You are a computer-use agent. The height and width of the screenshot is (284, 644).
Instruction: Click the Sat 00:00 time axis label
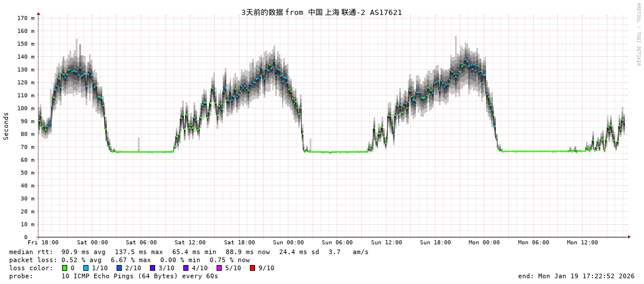point(92,243)
